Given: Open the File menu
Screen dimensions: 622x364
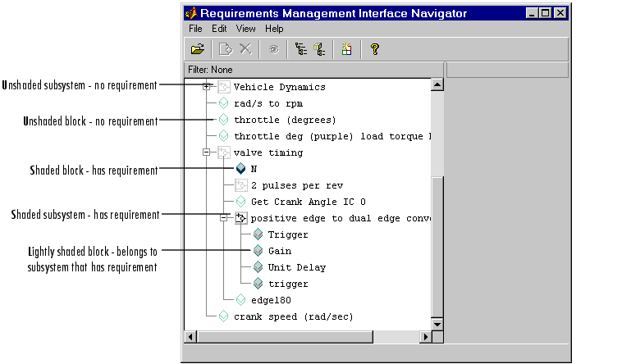Looking at the screenshot, I should 195,29.
